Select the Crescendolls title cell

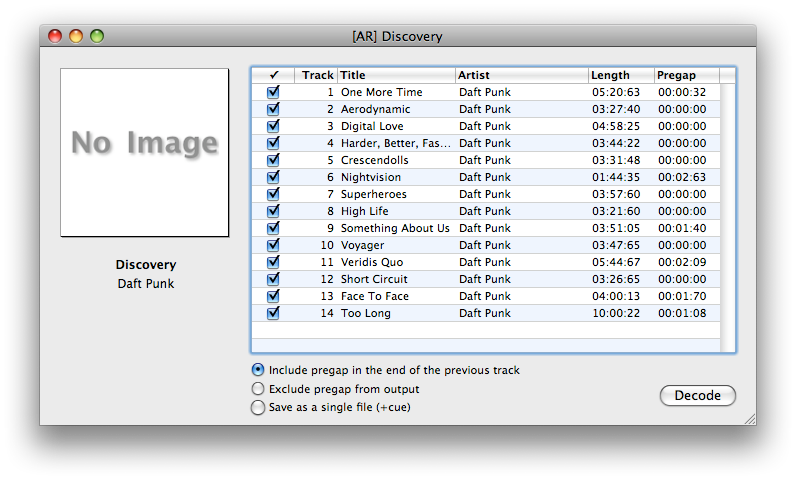coord(375,160)
